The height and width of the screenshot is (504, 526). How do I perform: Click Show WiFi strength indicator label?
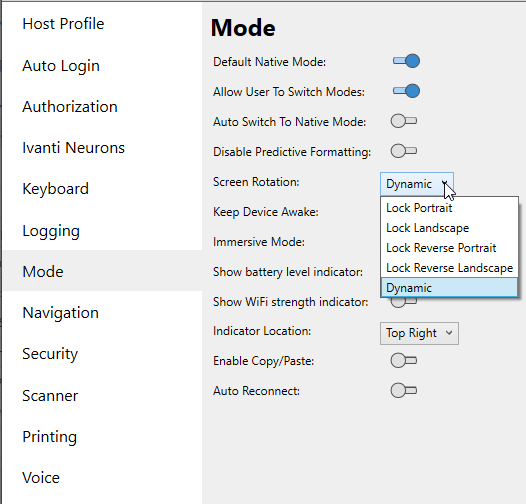point(291,302)
